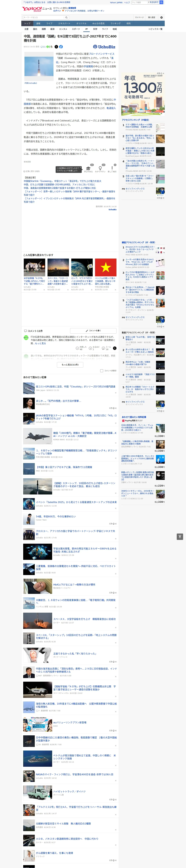Open the first commenter's avatar

click(26, 338)
